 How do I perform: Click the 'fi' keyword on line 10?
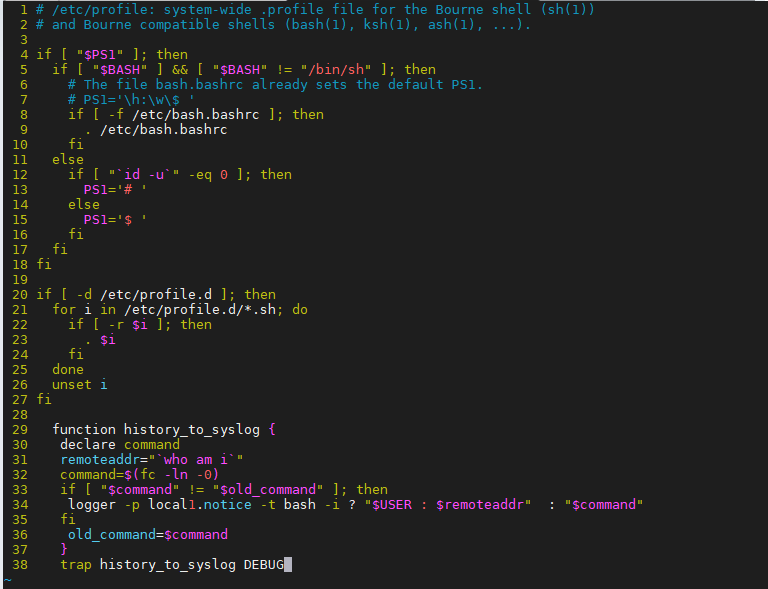[76, 144]
